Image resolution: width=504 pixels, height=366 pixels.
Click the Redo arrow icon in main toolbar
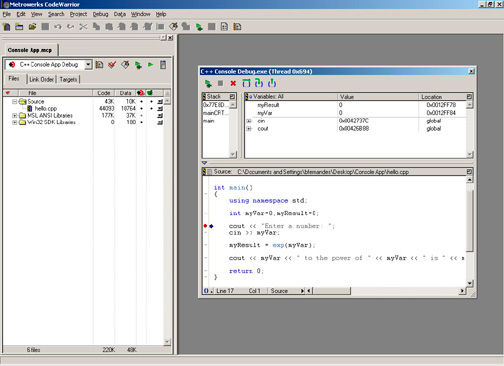tap(70, 27)
